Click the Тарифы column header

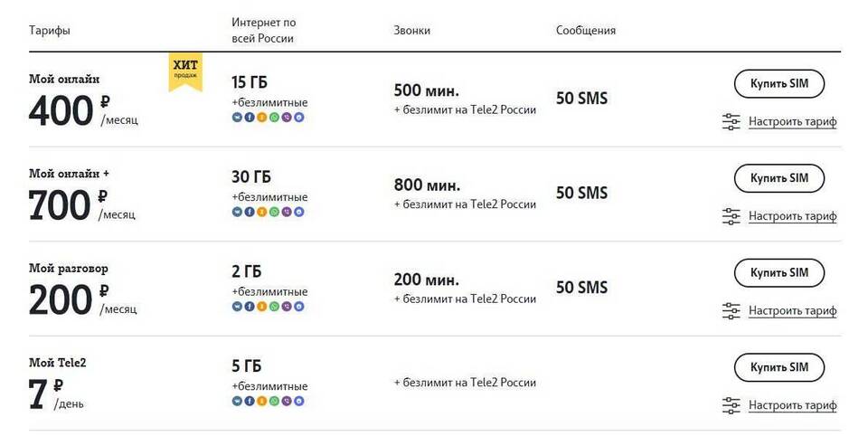pos(50,30)
